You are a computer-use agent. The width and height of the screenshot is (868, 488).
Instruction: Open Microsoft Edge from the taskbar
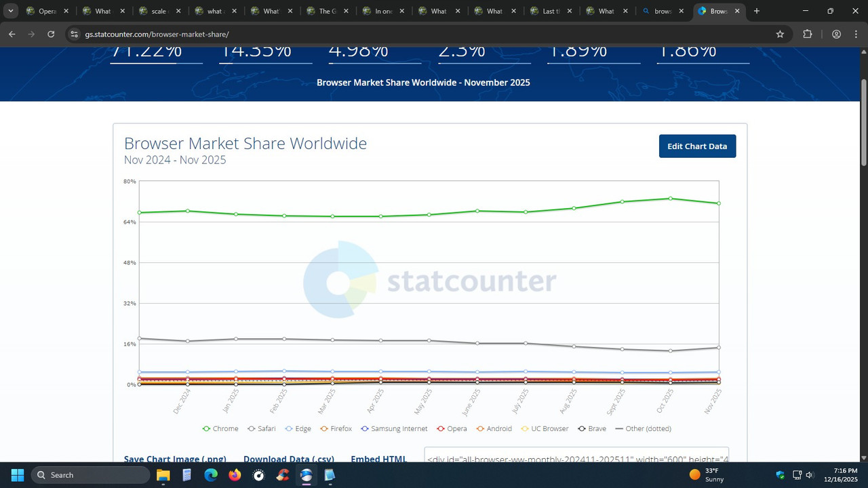click(x=211, y=475)
